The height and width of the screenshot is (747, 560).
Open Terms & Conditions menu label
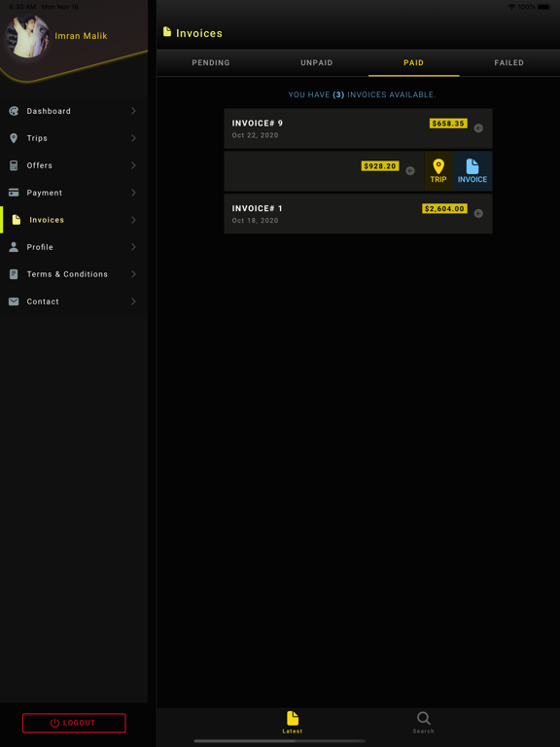tap(67, 274)
